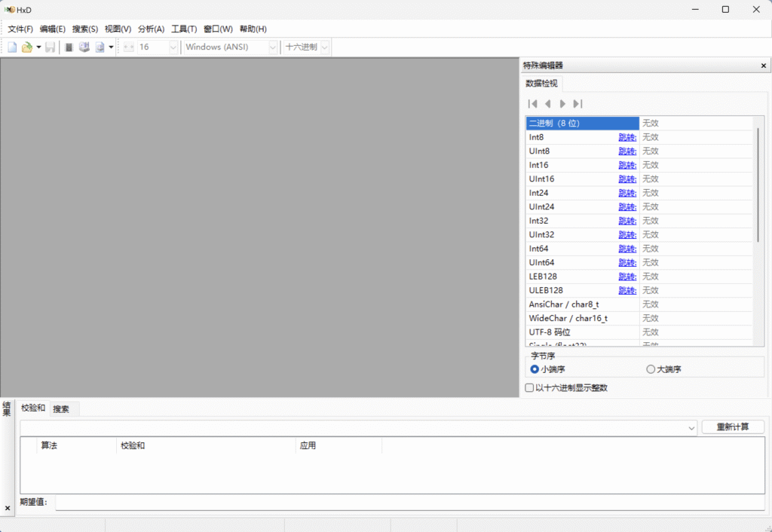
Task: Open the 十六进制 offset base dropdown
Action: point(324,46)
